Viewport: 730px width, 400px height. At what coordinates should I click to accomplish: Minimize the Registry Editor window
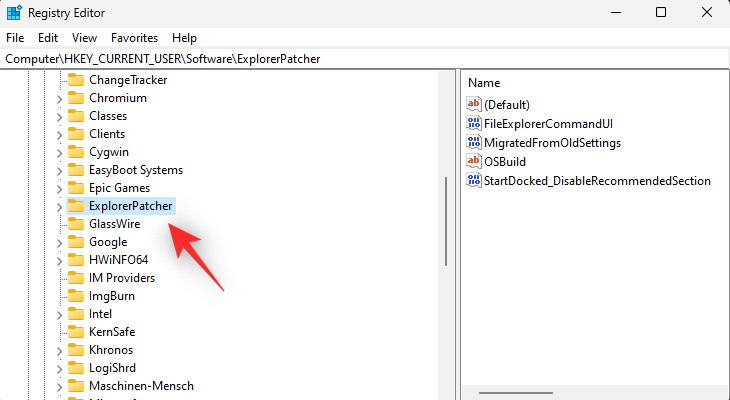[616, 13]
